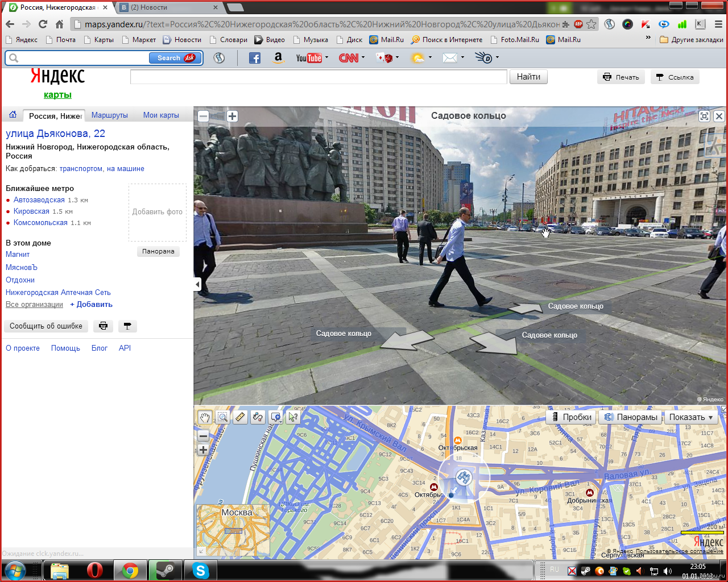Click the link pin icon in sidebar
The width and height of the screenshot is (728, 582).
tap(127, 326)
